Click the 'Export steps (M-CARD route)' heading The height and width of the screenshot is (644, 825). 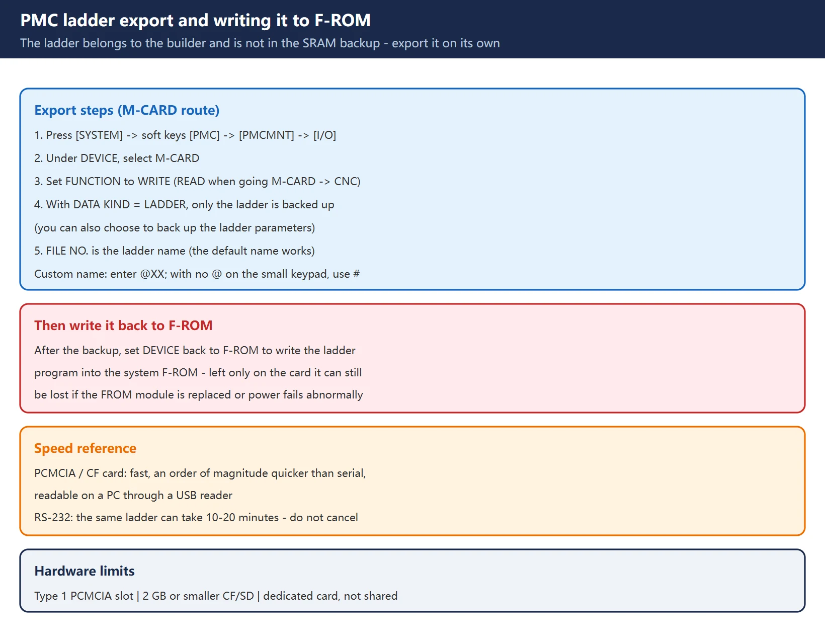tap(127, 110)
